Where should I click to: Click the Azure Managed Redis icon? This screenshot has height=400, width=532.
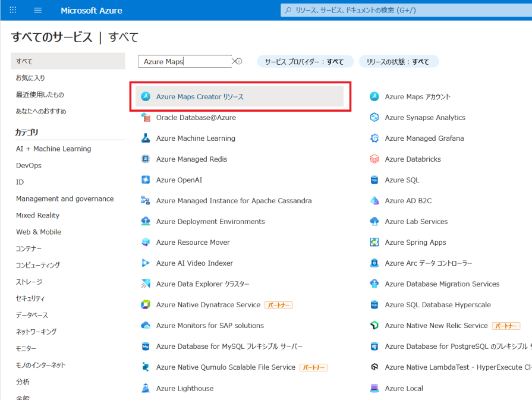coord(146,159)
